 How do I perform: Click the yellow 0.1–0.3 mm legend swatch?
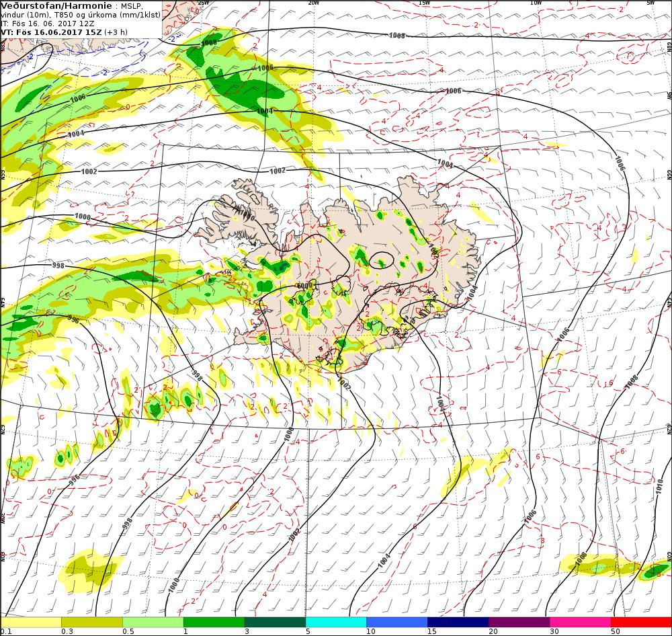(31, 623)
